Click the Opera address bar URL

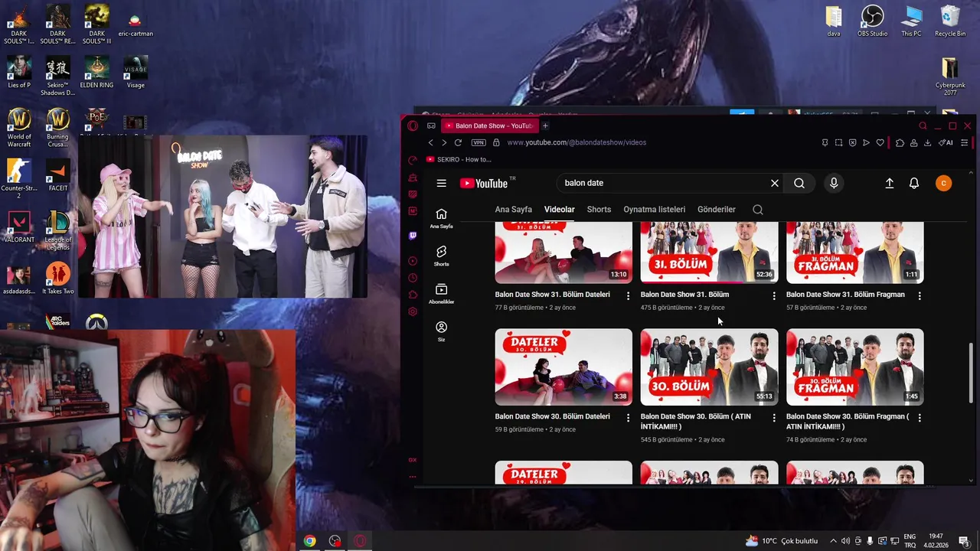577,142
